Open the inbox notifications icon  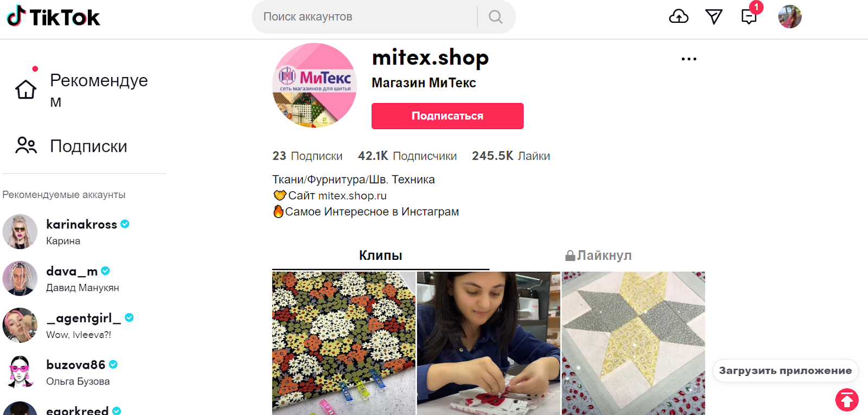click(749, 17)
